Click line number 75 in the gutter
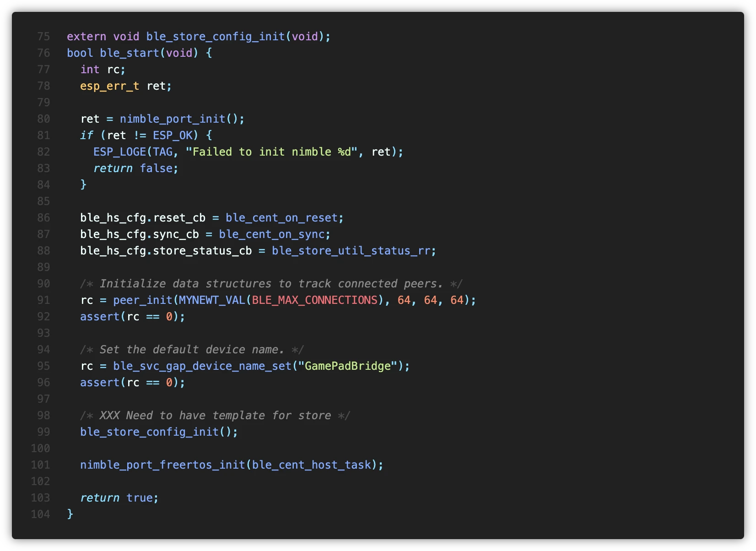756x551 pixels. [43, 36]
